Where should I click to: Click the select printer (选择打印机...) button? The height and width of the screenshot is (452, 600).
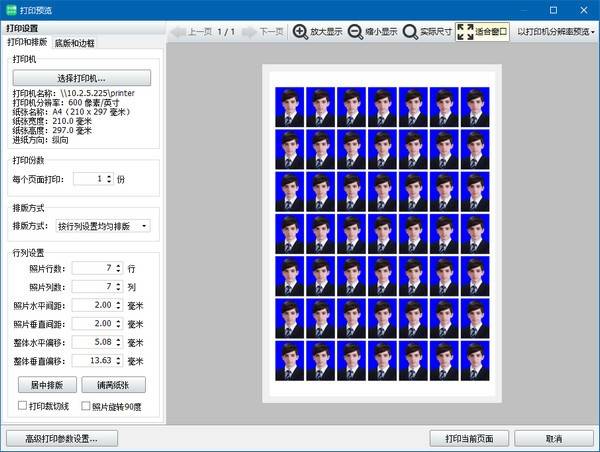point(81,77)
